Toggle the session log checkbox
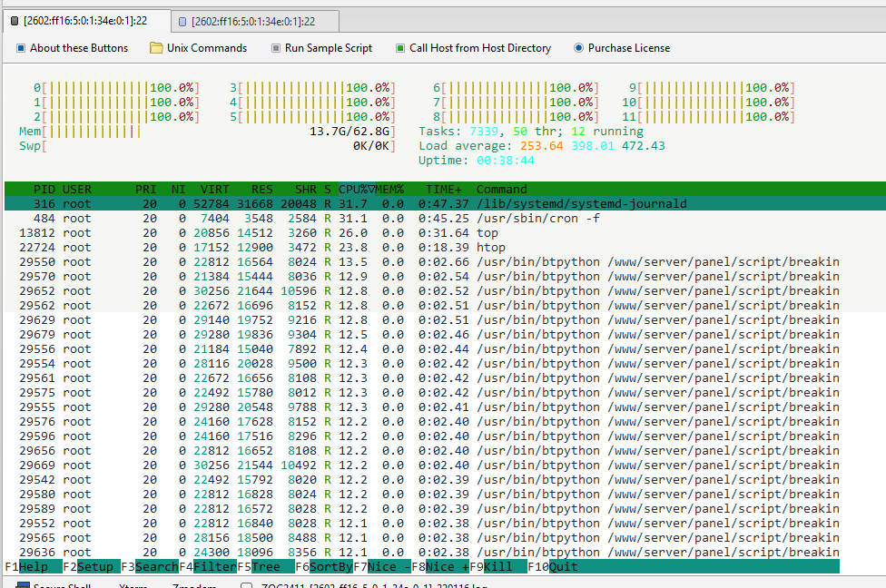This screenshot has width=886, height=588. (x=246, y=583)
